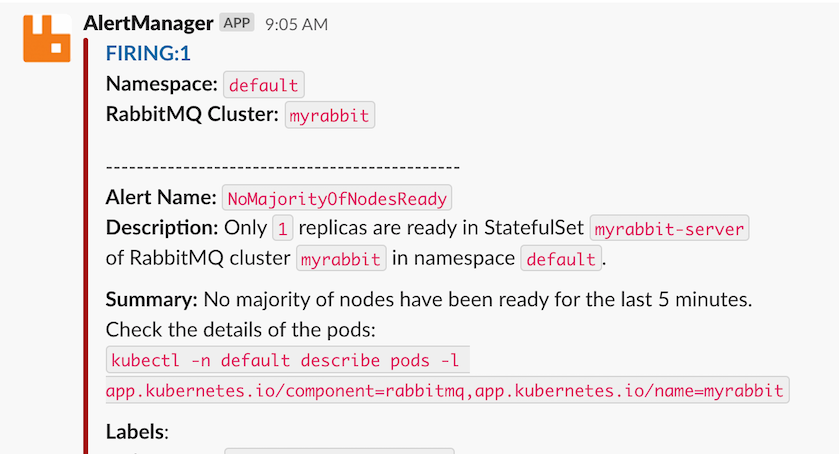Viewport: 839px width, 454px height.
Task: Click the 'myrabbit-server' StatefulSet code tag
Action: (x=669, y=228)
